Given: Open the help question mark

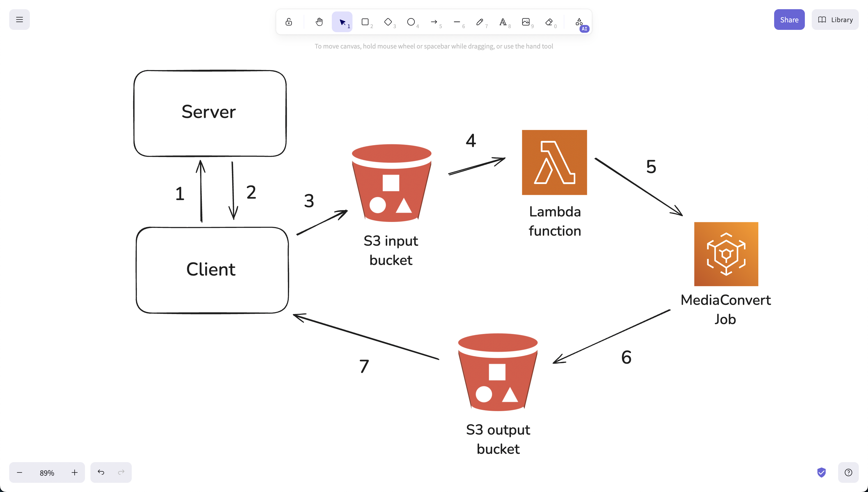Looking at the screenshot, I should [848, 472].
